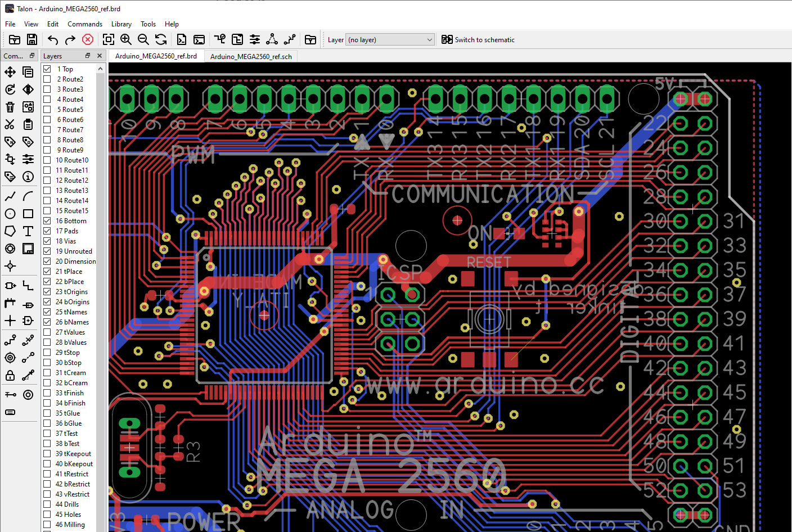This screenshot has height=532, width=792.
Task: Select the Move tool in the command palette
Action: click(x=10, y=71)
